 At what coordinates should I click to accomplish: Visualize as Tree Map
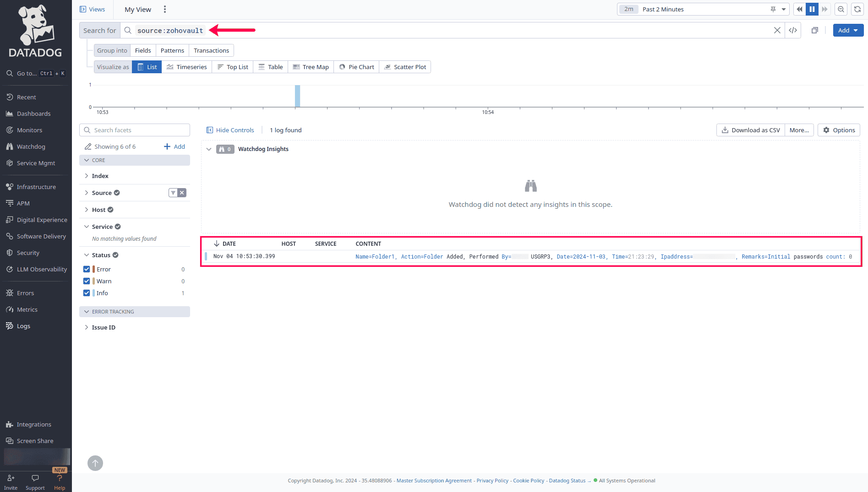coord(311,67)
